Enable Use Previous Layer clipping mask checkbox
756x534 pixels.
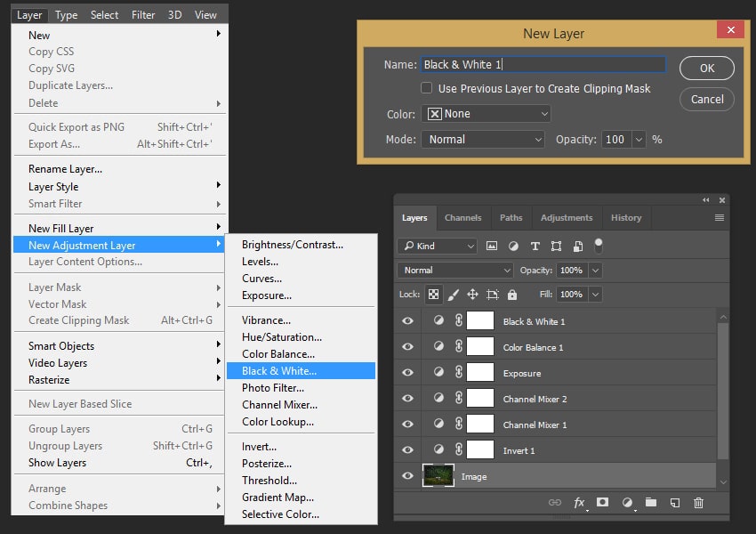[427, 88]
